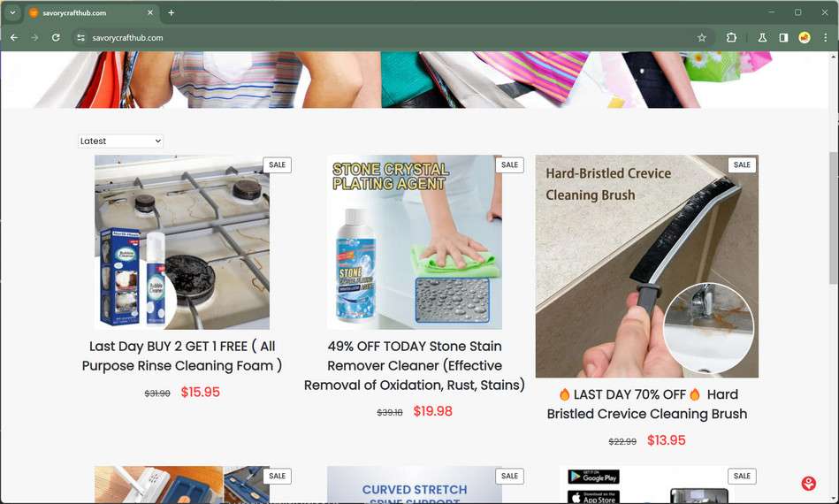Open the Latest sort dropdown
The width and height of the screenshot is (839, 504).
[x=120, y=141]
